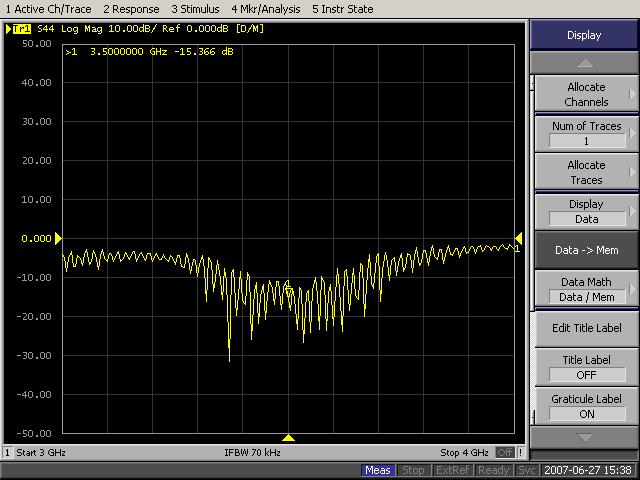
Task: Click the 10.00dB/ scale readout
Action: pyautogui.click(x=133, y=29)
